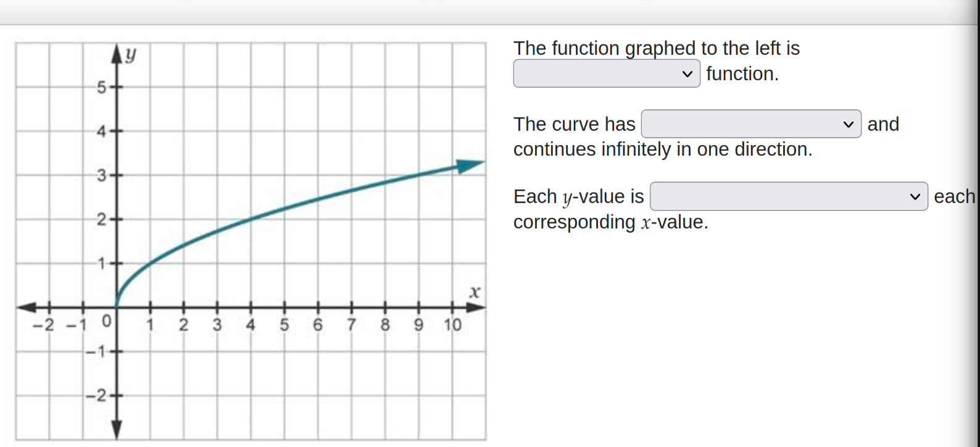980x447 pixels.
Task: Click the chevron arrow on the first dropdown
Action: click(x=687, y=73)
